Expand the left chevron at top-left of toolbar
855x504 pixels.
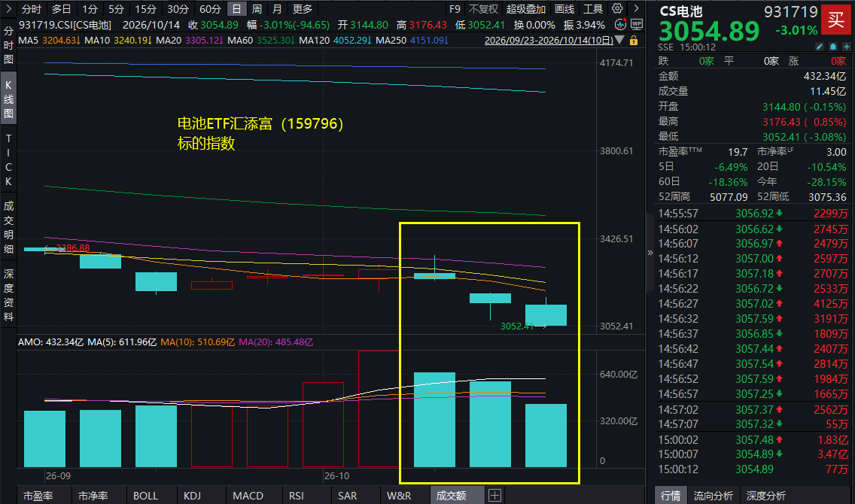(8, 9)
